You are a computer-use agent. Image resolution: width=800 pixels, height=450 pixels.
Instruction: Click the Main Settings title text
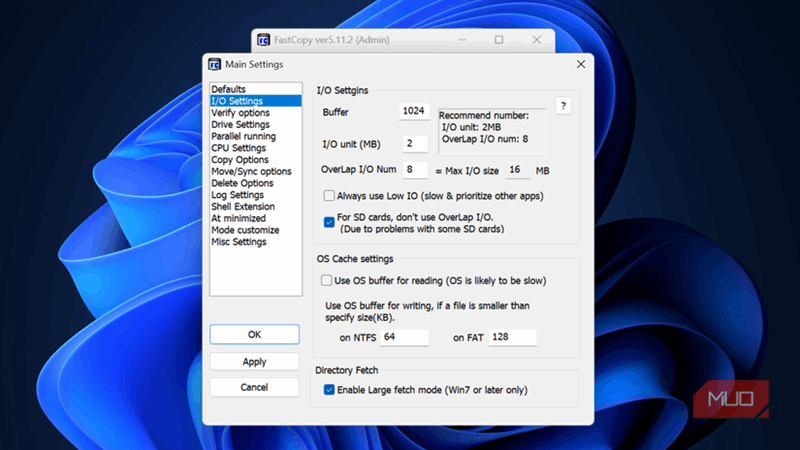click(254, 64)
